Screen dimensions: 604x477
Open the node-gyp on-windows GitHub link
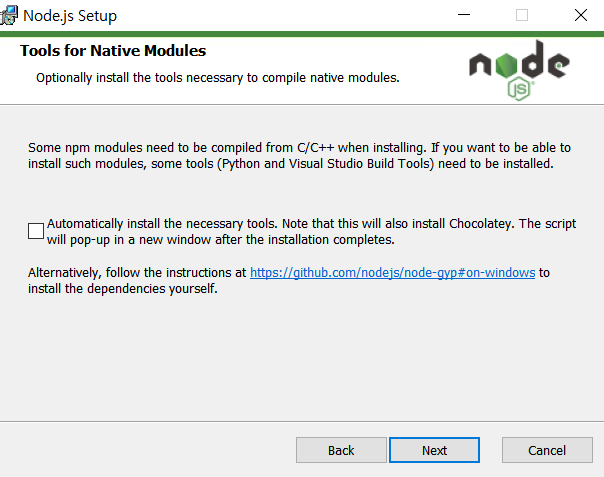(x=393, y=273)
